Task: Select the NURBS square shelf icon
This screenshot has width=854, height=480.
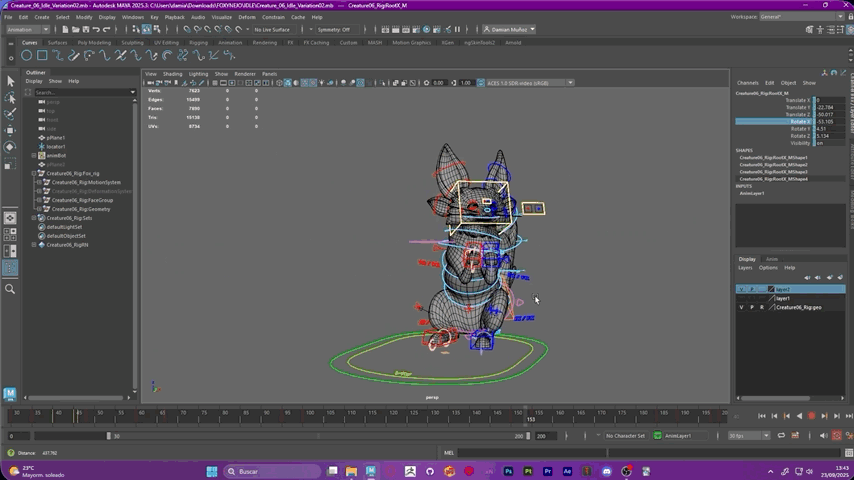Action: [x=42, y=55]
